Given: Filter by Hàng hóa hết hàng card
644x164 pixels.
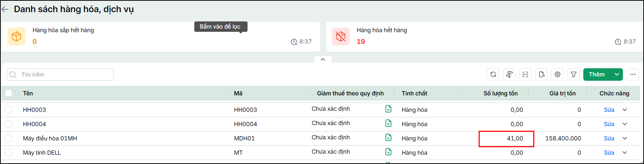Looking at the screenshot, I should [x=484, y=36].
